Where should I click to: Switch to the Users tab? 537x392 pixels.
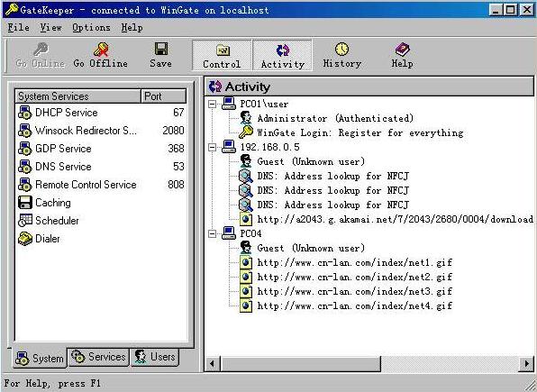click(155, 357)
